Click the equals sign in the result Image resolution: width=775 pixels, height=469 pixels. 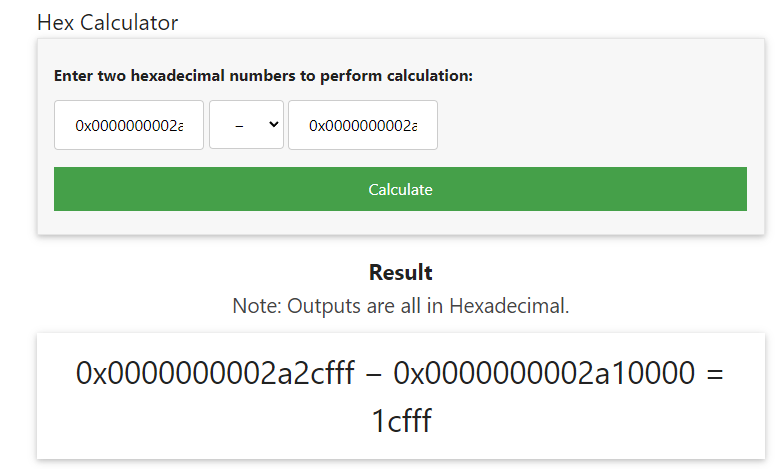point(714,374)
